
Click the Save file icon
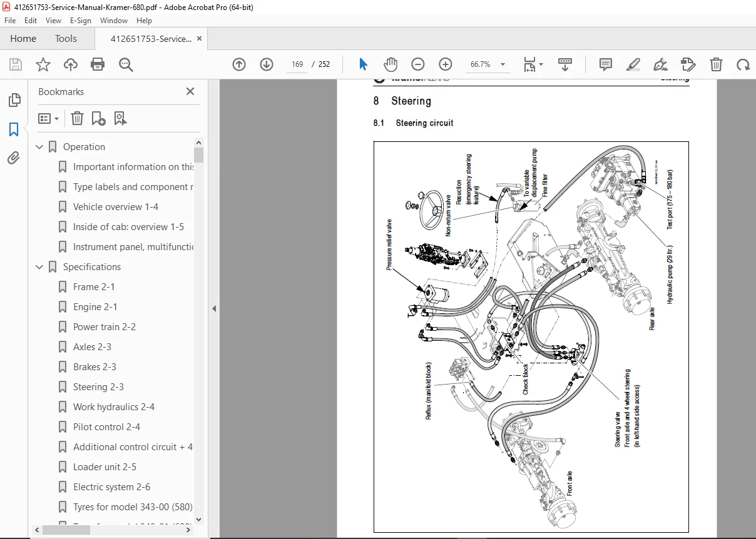pos(16,64)
